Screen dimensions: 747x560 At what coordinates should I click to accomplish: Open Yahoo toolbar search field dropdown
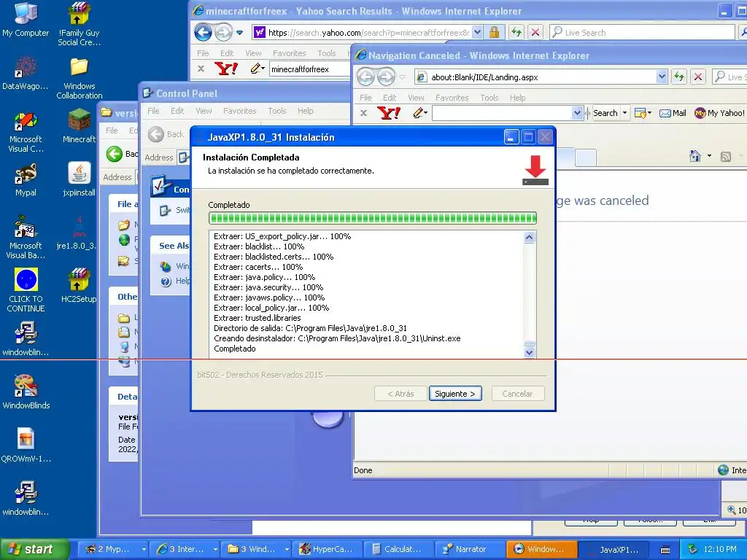[577, 113]
